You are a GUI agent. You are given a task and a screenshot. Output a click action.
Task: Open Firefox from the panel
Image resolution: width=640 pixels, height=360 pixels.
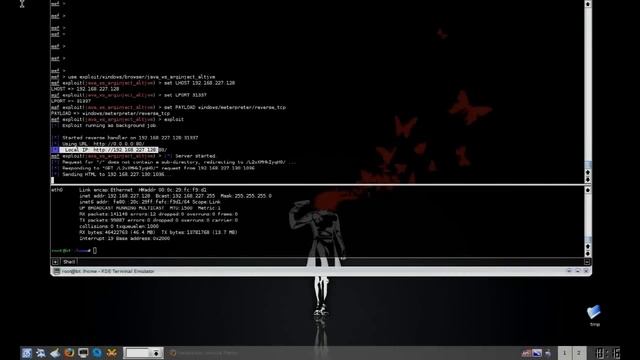coord(69,353)
